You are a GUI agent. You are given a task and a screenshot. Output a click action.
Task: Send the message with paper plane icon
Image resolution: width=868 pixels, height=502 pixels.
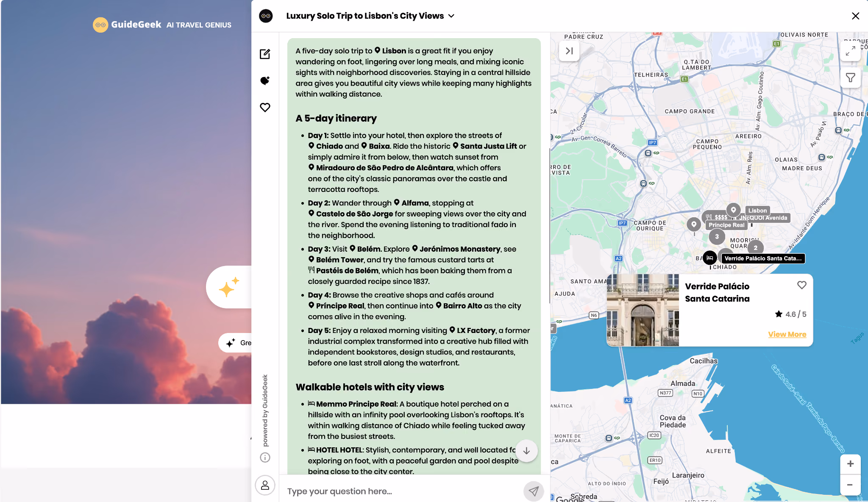534,491
